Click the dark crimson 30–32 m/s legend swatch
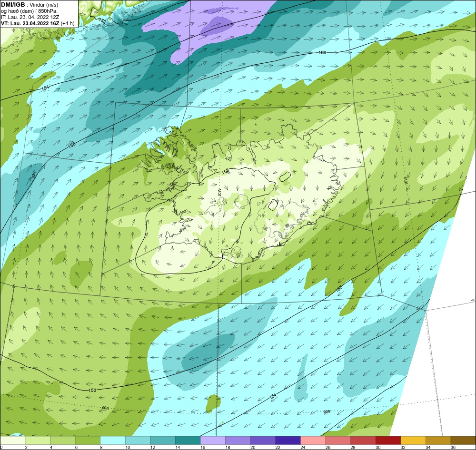The width and height of the screenshot is (476, 450). pos(388,440)
